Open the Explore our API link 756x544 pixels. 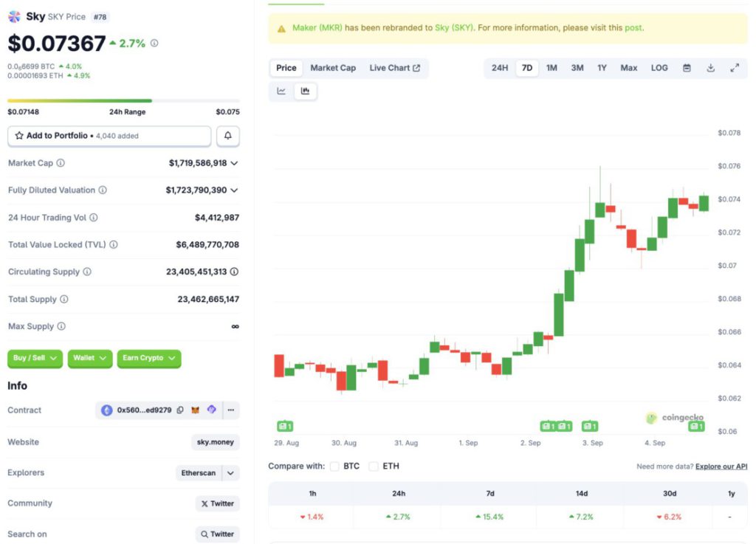[721, 466]
